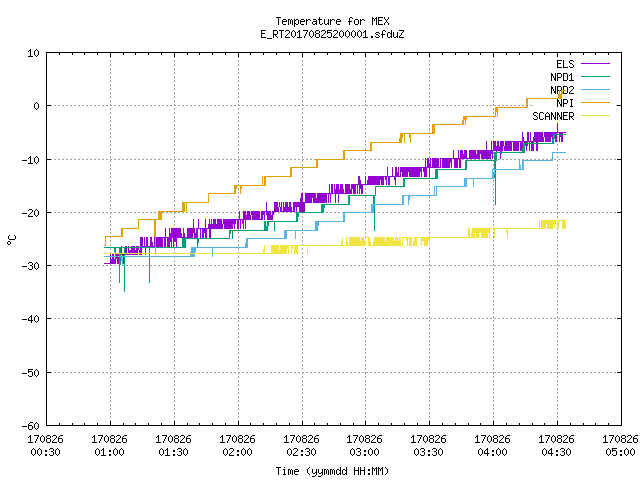Viewport: 640px width, 480px height.
Task: Click the y-axis label '-60'
Action: (x=31, y=426)
